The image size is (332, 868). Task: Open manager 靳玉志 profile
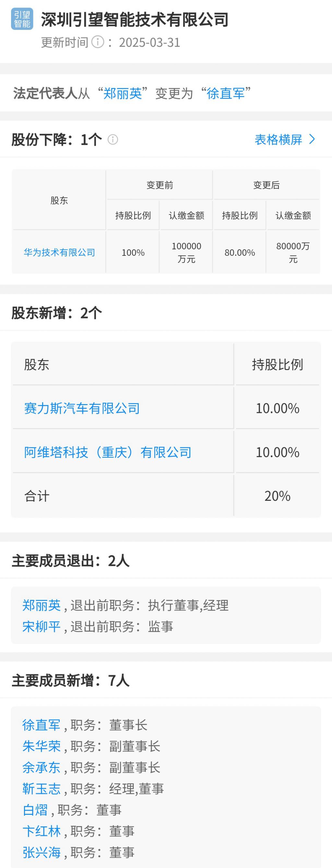coord(42,789)
